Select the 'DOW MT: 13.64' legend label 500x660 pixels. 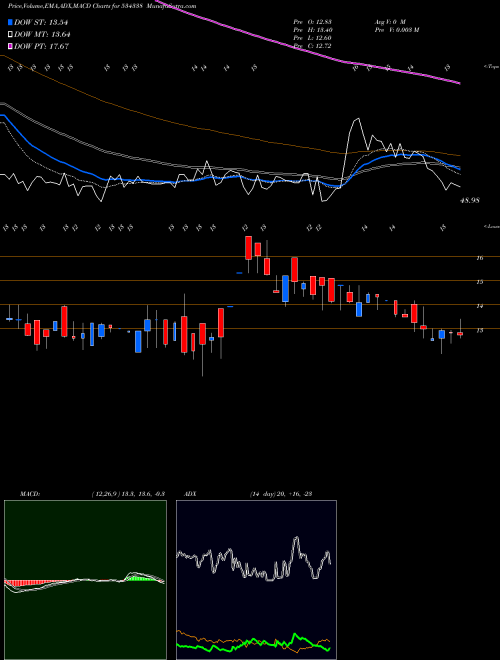[x=42, y=35]
